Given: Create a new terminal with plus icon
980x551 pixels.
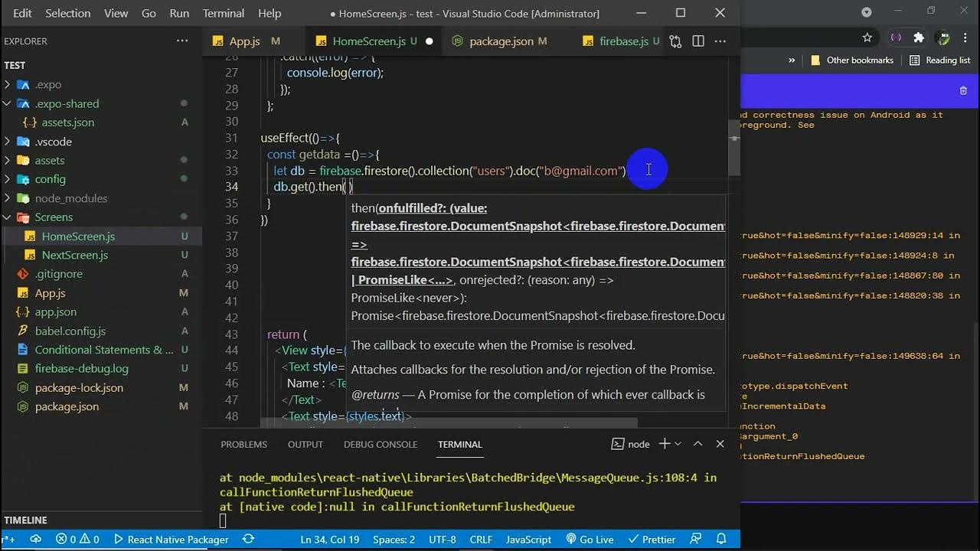Looking at the screenshot, I should (664, 444).
